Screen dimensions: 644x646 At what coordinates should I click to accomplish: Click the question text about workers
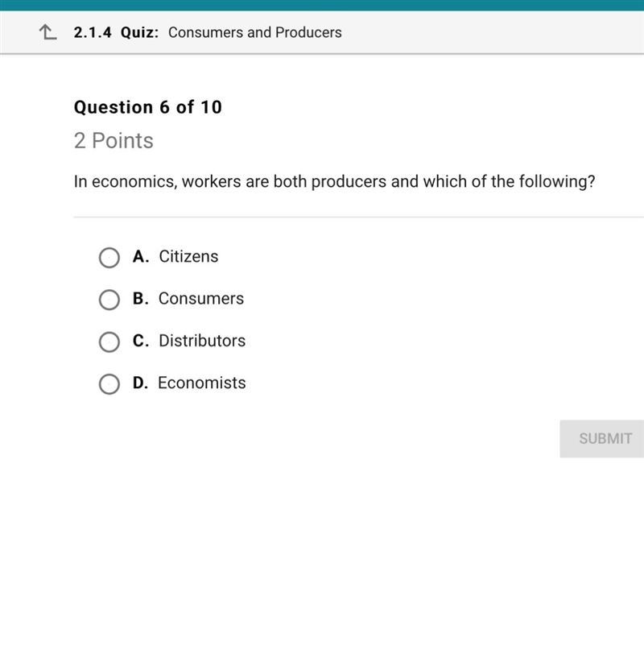tap(334, 182)
